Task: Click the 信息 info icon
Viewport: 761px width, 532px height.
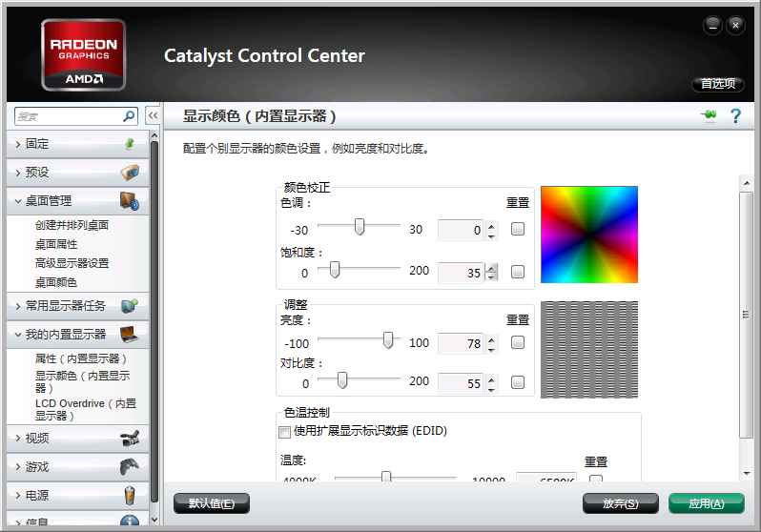Action: click(x=130, y=521)
